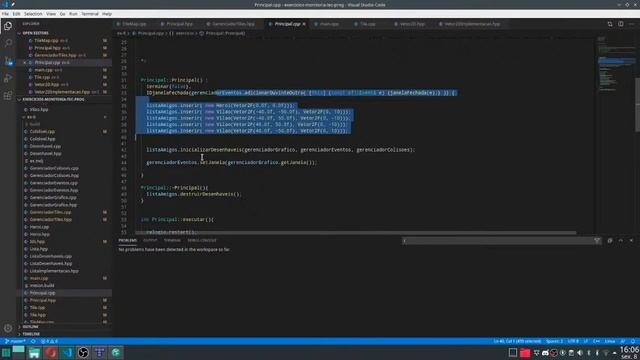640x360 pixels.
Task: Open the Edit menu
Action: 16,14
